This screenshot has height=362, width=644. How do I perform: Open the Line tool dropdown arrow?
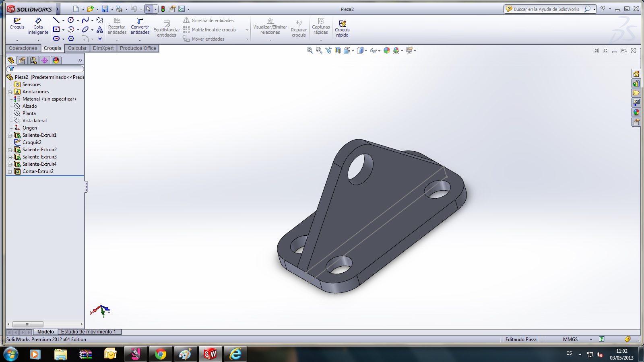click(x=63, y=21)
